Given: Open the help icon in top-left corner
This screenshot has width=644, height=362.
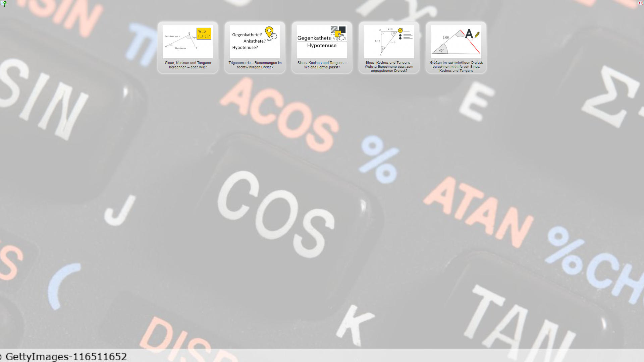Looking at the screenshot, I should 3,3.
